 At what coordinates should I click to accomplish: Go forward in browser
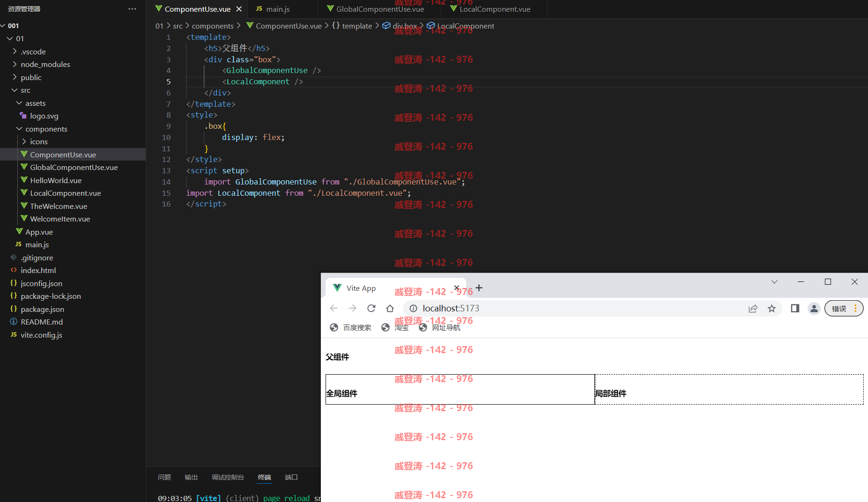pyautogui.click(x=352, y=308)
